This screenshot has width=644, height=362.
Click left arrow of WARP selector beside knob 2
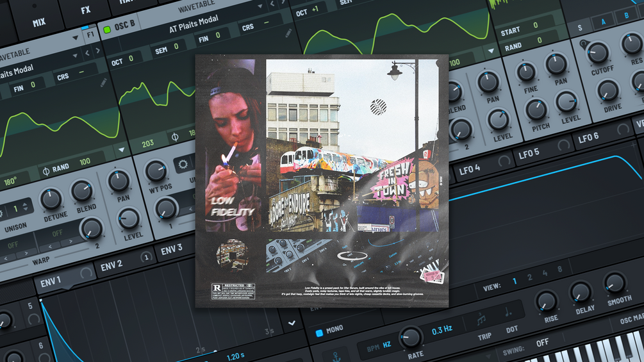51,246
